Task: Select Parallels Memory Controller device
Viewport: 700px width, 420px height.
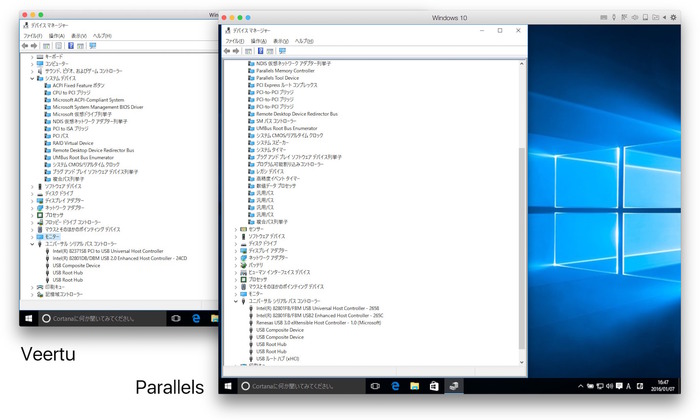Action: pyautogui.click(x=285, y=71)
